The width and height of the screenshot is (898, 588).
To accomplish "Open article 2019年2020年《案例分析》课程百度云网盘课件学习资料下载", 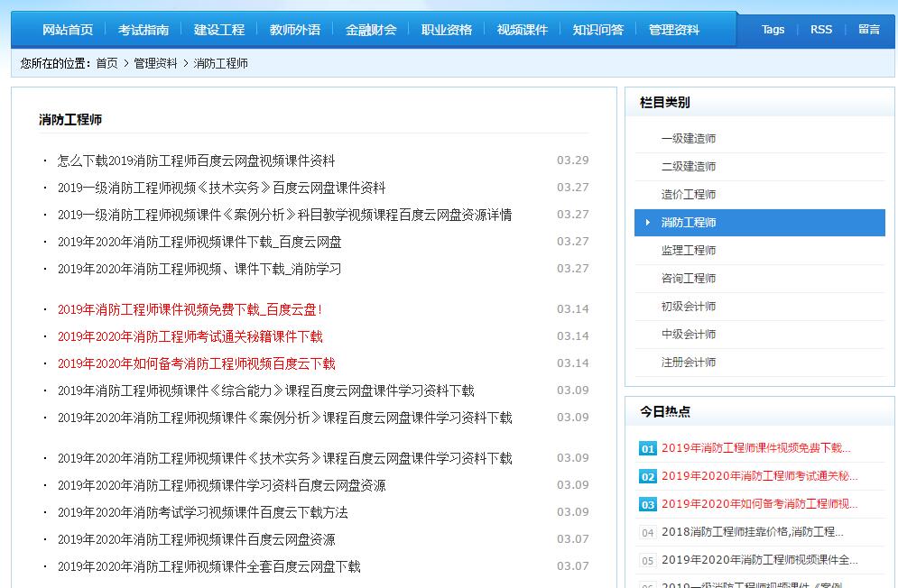I will [284, 418].
